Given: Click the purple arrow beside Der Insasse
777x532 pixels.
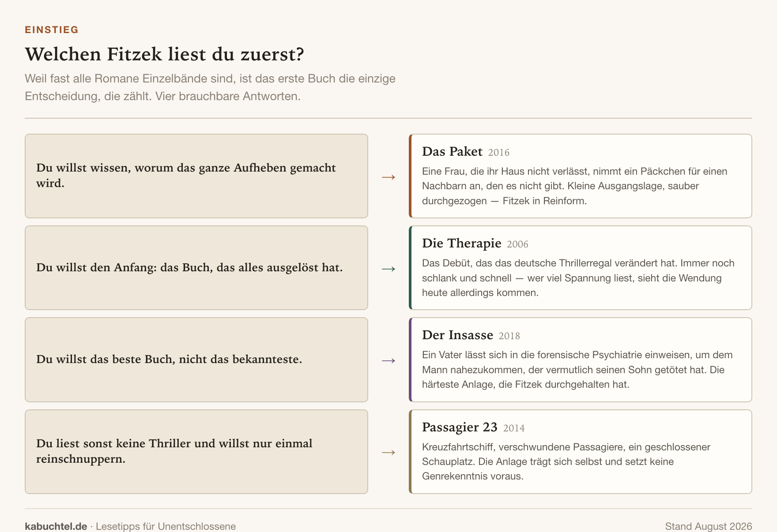Looking at the screenshot, I should pyautogui.click(x=388, y=360).
